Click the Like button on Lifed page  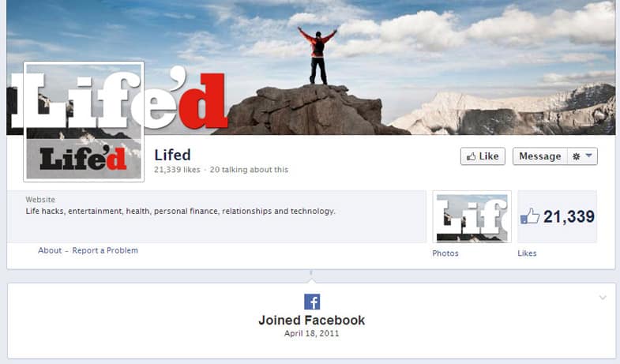483,156
